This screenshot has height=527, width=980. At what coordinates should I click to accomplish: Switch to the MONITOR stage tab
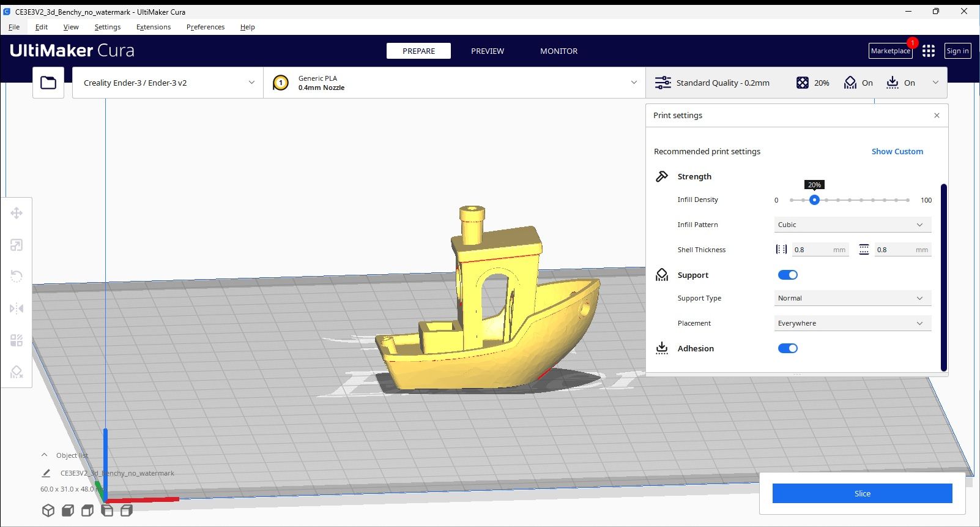click(x=559, y=51)
